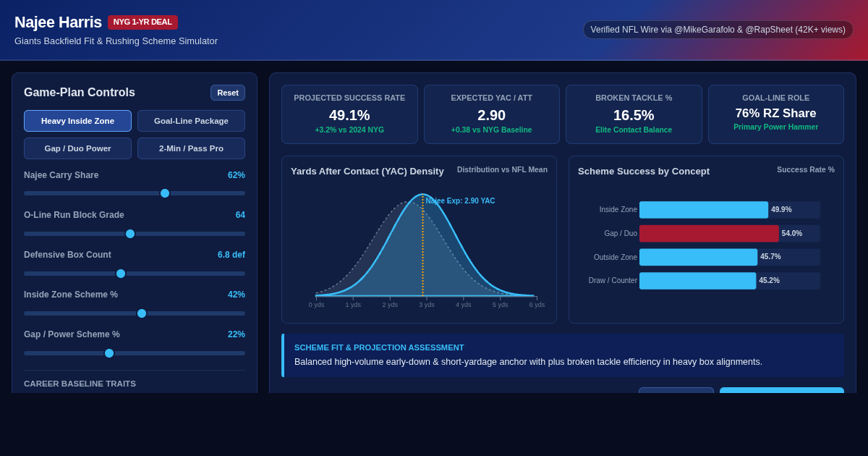Click the Gap / Power Scheme % slider handle
Screen dimensions: 868x456
coord(109,353)
